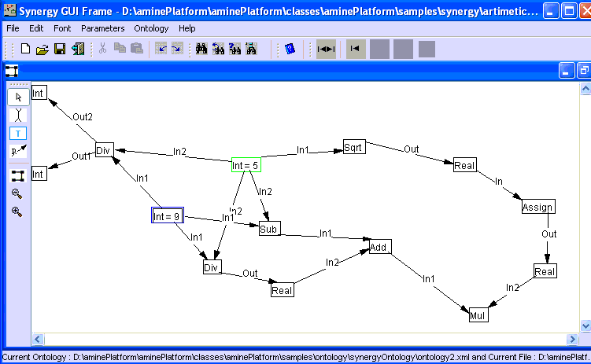Click the Synergy app icon in the title bar

[9, 10]
